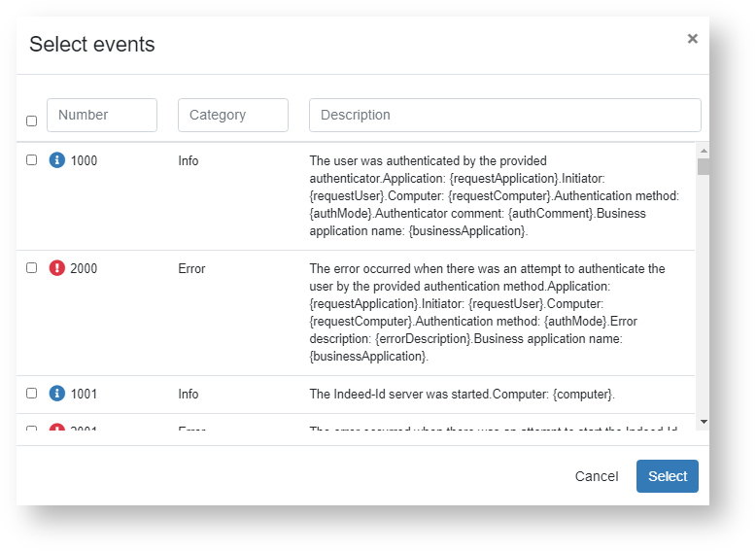Click the Error category of event 2000
This screenshot has width=756, height=552.
click(191, 268)
